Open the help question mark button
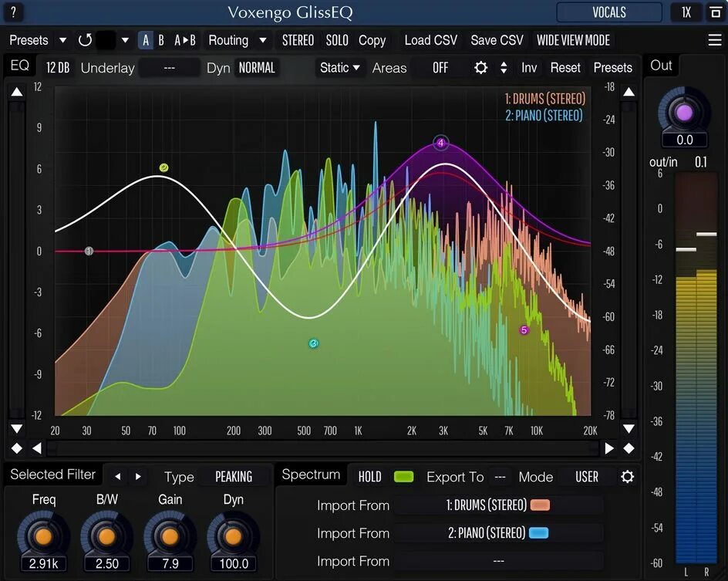This screenshot has height=581, width=728. pyautogui.click(x=13, y=12)
